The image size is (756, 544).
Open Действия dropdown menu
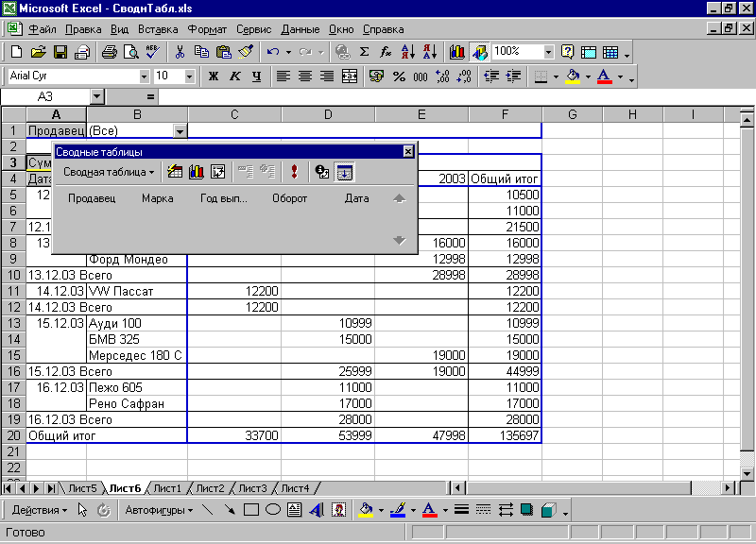point(40,510)
